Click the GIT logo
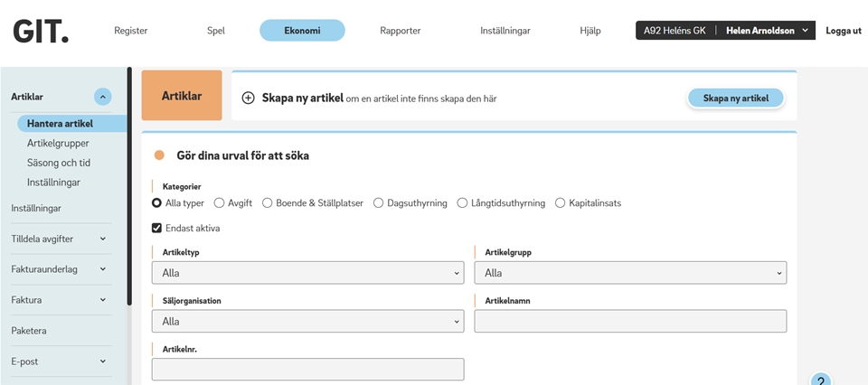 pos(41,31)
